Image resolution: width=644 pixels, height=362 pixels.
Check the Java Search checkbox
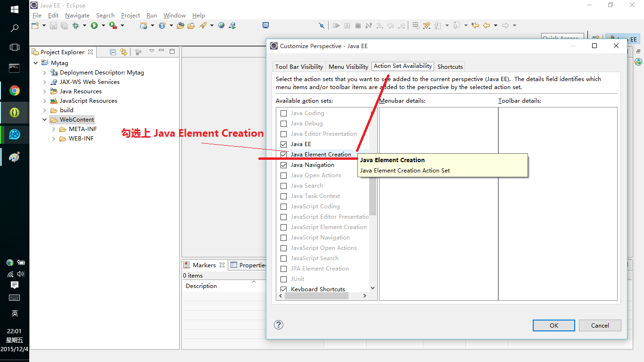tap(283, 186)
